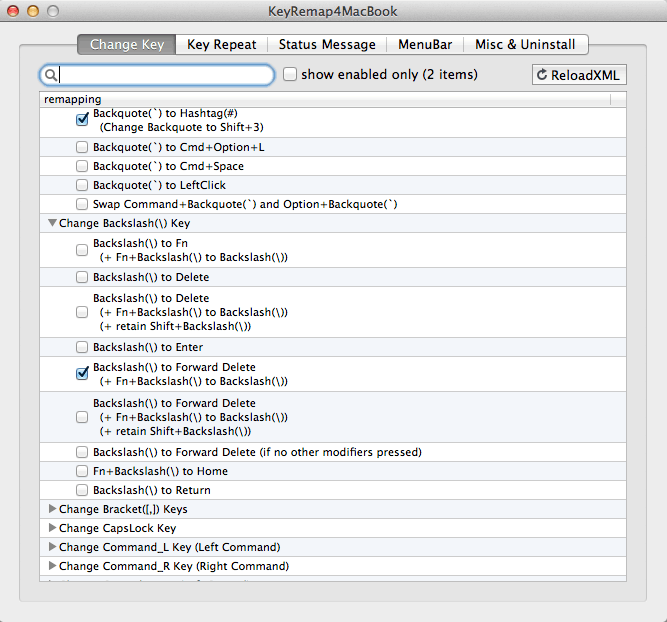
Task: Click the ReloadXML button
Action: [x=579, y=75]
